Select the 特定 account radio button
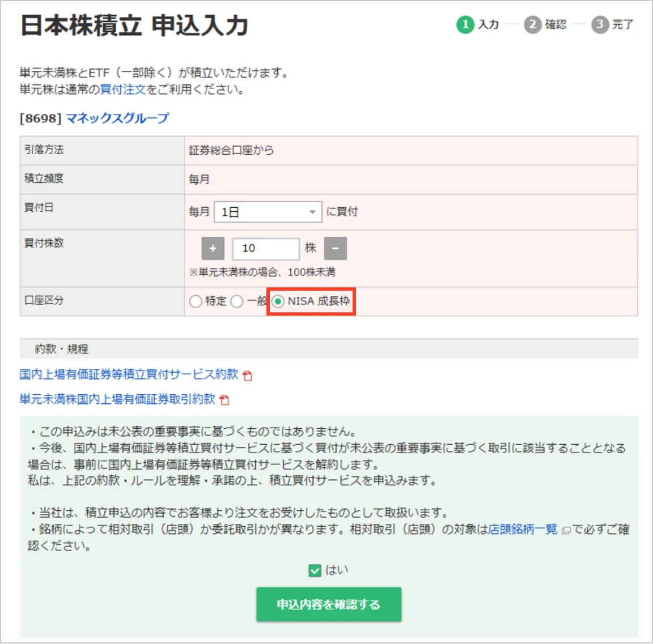This screenshot has width=653, height=644. (196, 301)
